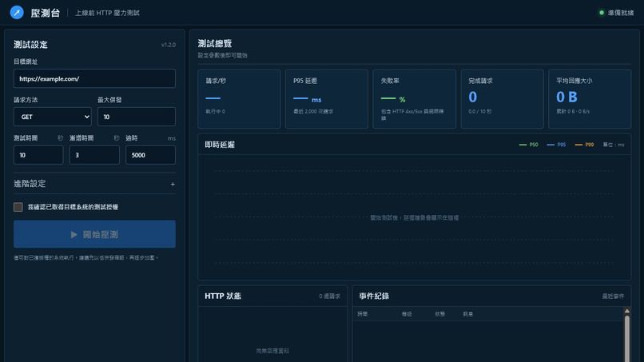Click the 事件紀錄 scrollbar up arrow
The image size is (644, 362).
point(626,311)
